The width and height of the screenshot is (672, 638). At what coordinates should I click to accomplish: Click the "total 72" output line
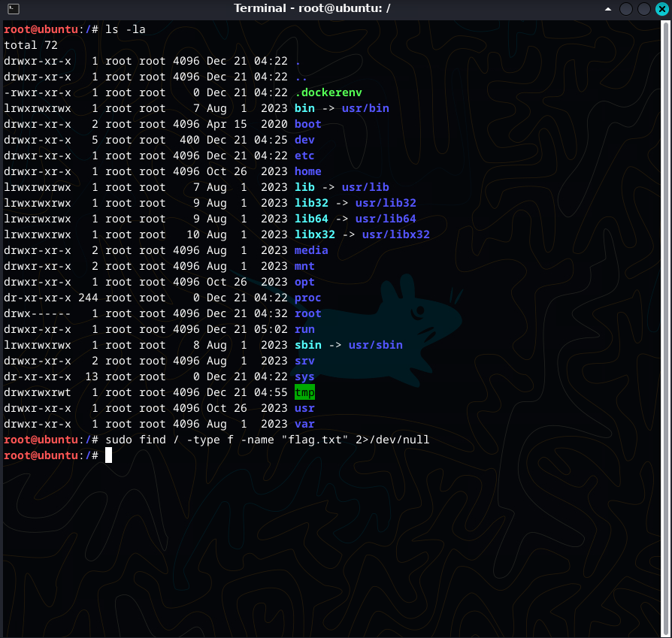click(x=30, y=45)
